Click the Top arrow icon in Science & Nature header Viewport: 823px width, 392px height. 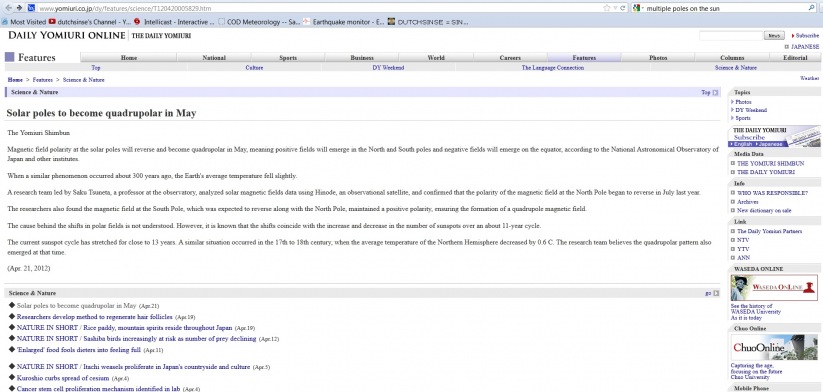coord(715,92)
